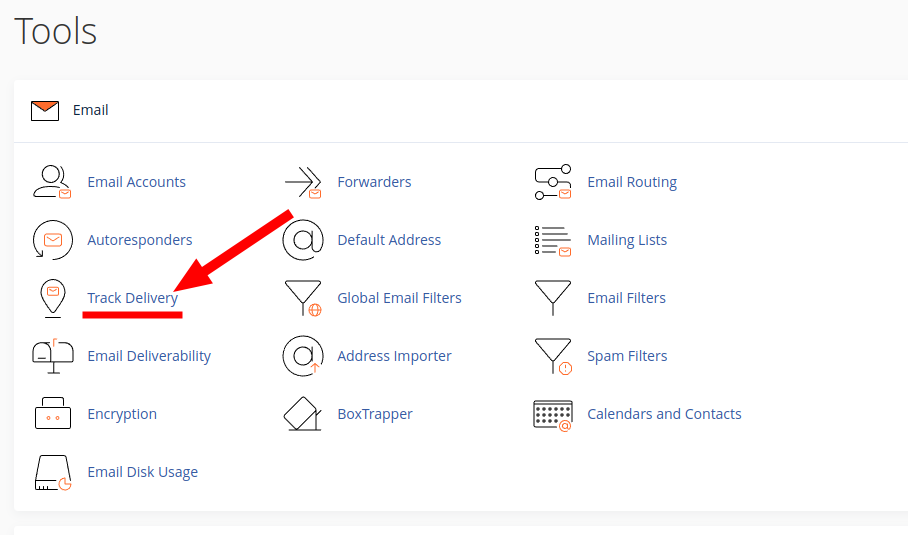Open the Email Accounts link

[137, 182]
